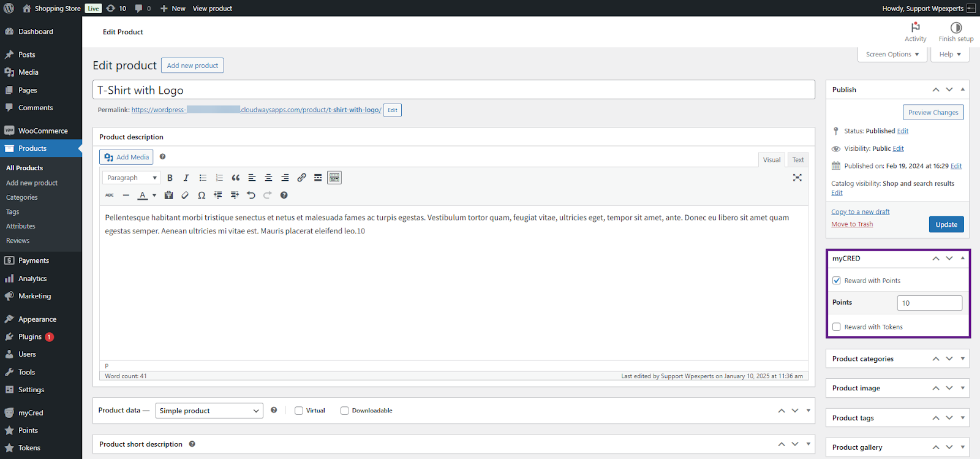Open the Paragraph format dropdown

[x=132, y=178]
